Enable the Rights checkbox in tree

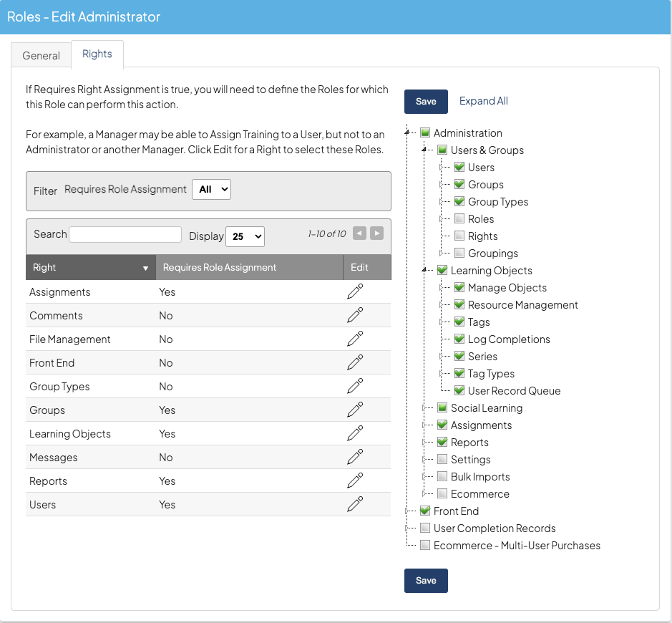(459, 236)
